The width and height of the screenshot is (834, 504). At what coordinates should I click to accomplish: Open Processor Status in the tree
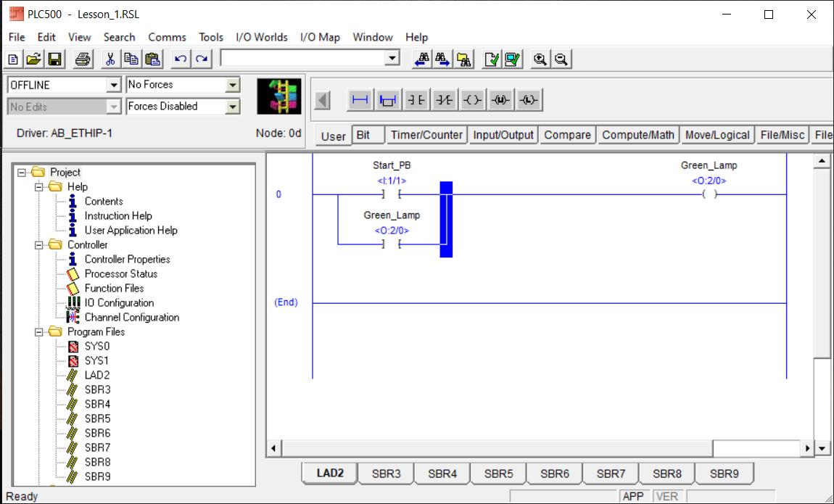click(120, 274)
